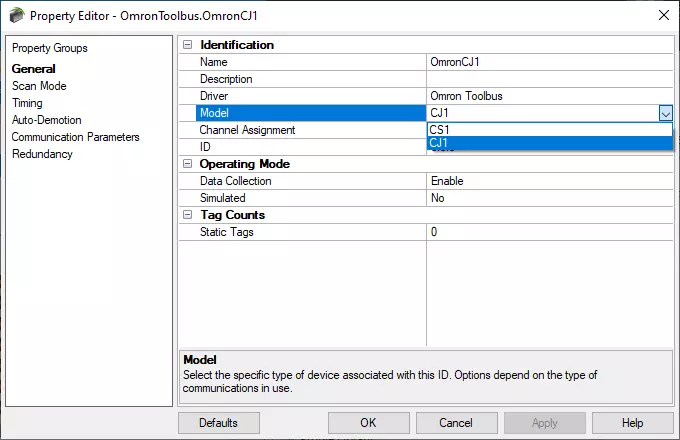680x440 pixels.
Task: Click the Defaults button
Action: point(219,423)
